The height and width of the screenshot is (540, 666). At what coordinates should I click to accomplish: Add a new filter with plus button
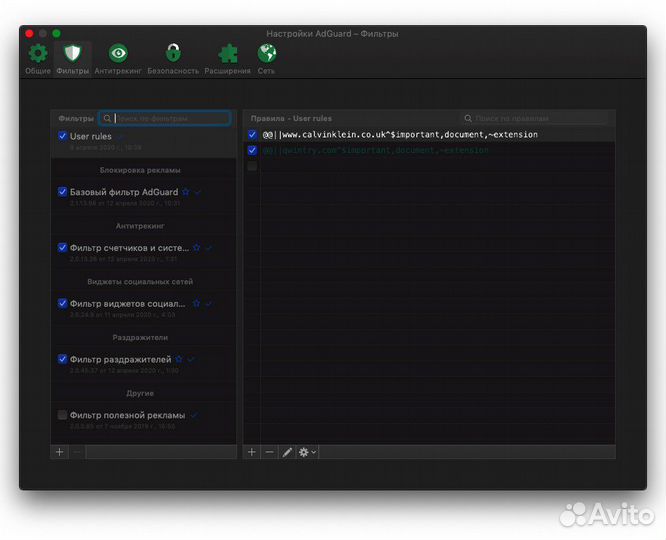(59, 452)
